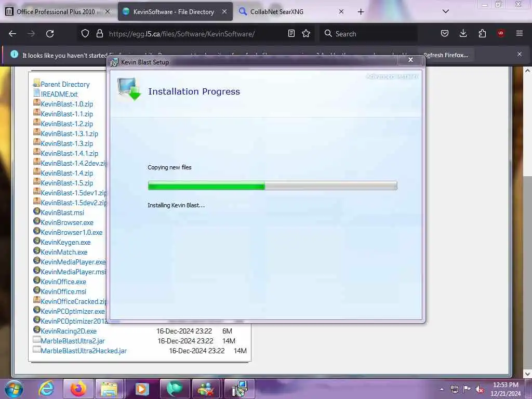
Task: Click the Firefox Search box
Action: [x=368, y=34]
